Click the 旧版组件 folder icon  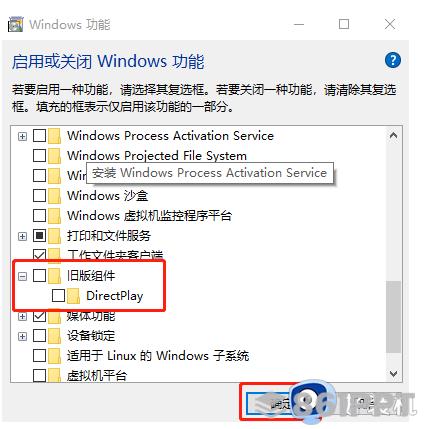[x=55, y=276]
